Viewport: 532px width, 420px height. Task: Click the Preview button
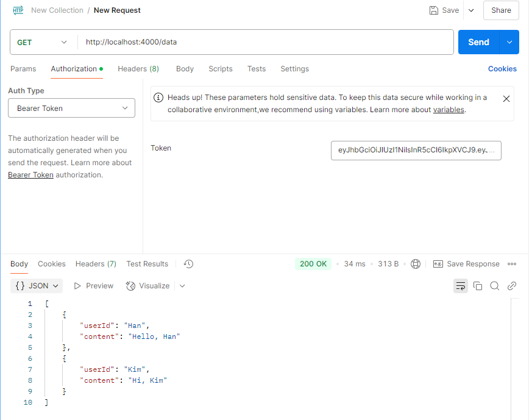(x=93, y=286)
